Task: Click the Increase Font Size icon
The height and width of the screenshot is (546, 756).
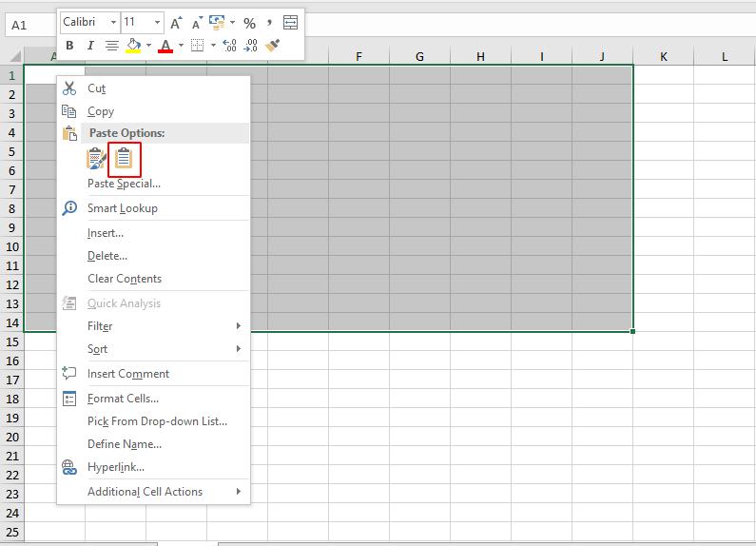Action: (176, 22)
